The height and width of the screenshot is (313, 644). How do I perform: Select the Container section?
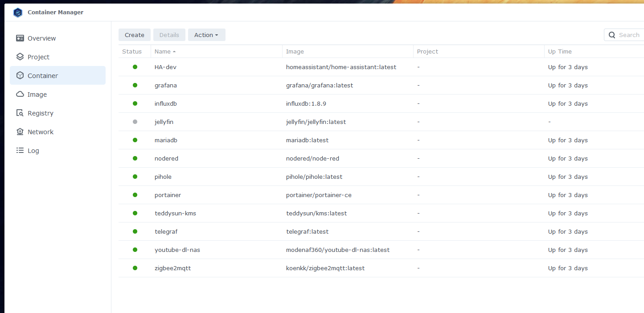click(x=58, y=76)
